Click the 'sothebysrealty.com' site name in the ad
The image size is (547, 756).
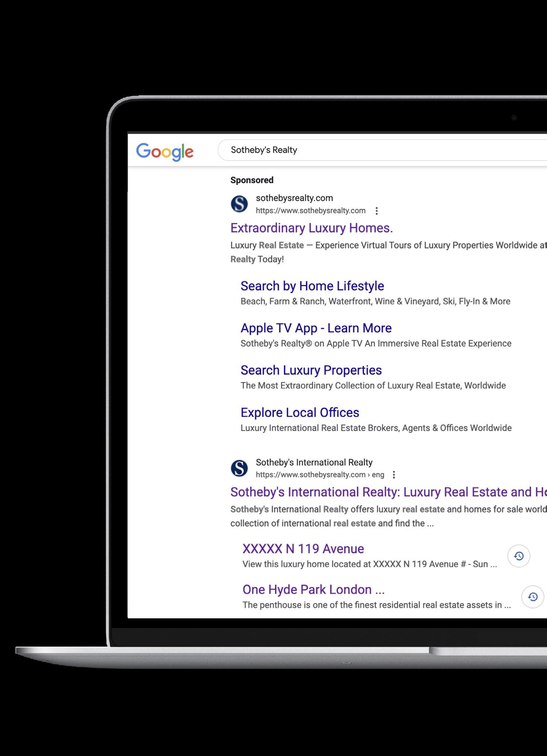pyautogui.click(x=295, y=198)
